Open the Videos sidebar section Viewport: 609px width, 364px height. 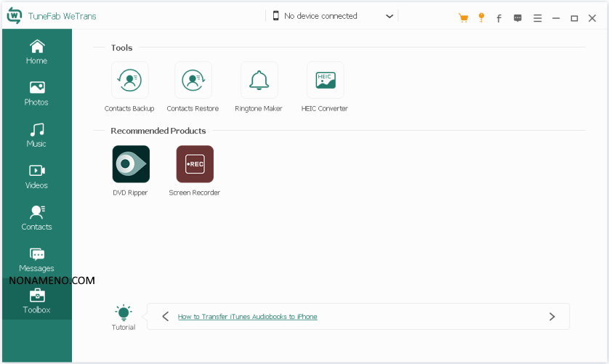pos(36,176)
